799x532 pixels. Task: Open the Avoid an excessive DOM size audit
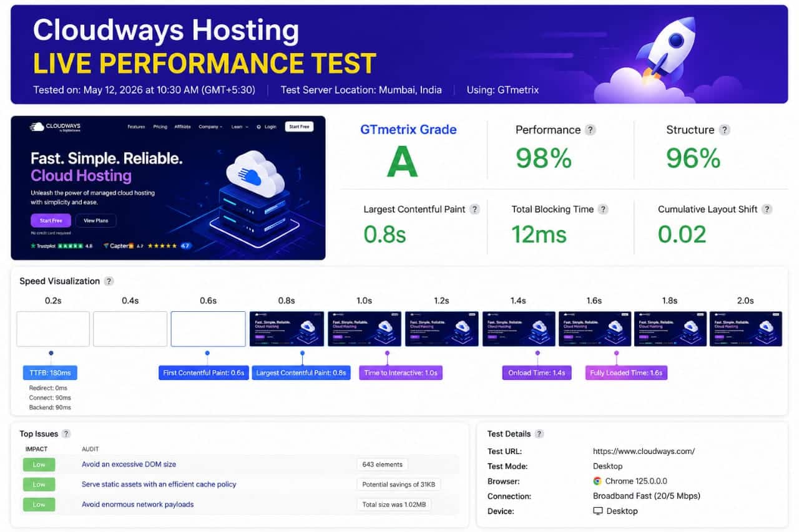point(129,464)
